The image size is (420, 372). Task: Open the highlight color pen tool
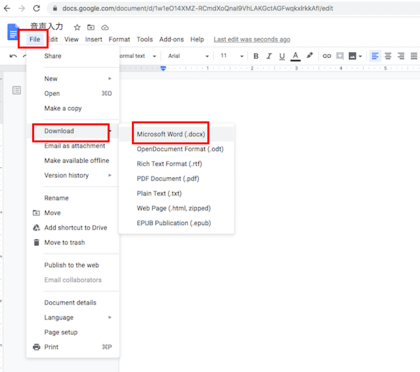click(310, 56)
